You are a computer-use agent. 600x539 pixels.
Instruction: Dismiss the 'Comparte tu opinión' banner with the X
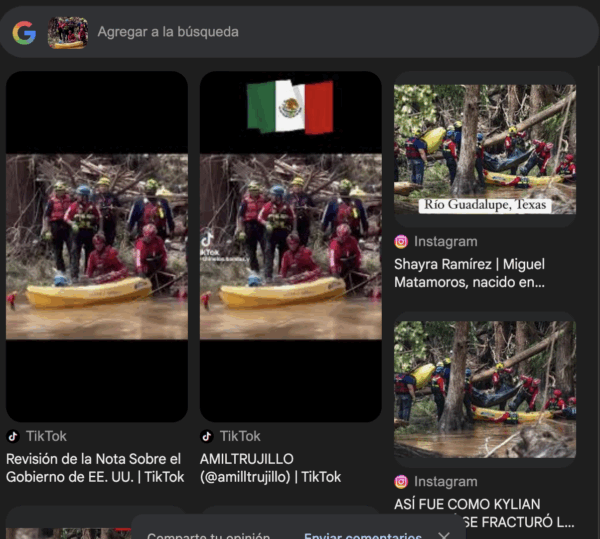click(x=444, y=535)
